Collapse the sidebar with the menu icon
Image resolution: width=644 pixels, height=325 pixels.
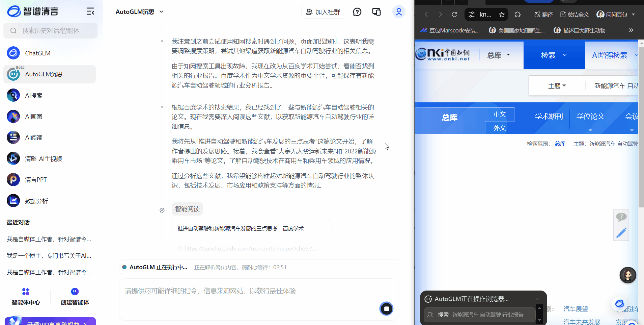[x=90, y=11]
